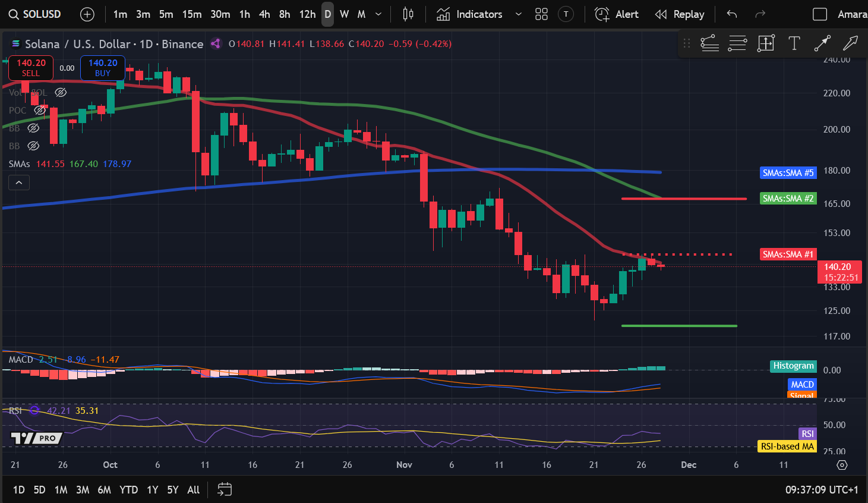The image size is (868, 503).
Task: Open the Indicators dropdown chevron
Action: pyautogui.click(x=518, y=14)
